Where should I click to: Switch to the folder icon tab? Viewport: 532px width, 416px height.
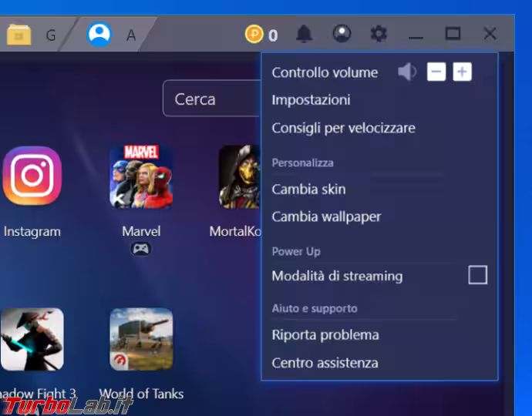click(x=19, y=34)
